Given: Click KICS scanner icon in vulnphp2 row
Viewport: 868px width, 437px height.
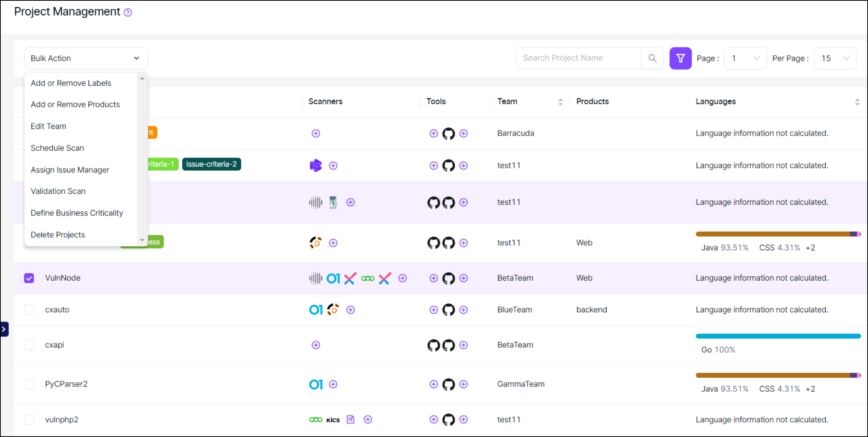Looking at the screenshot, I should pyautogui.click(x=332, y=420).
